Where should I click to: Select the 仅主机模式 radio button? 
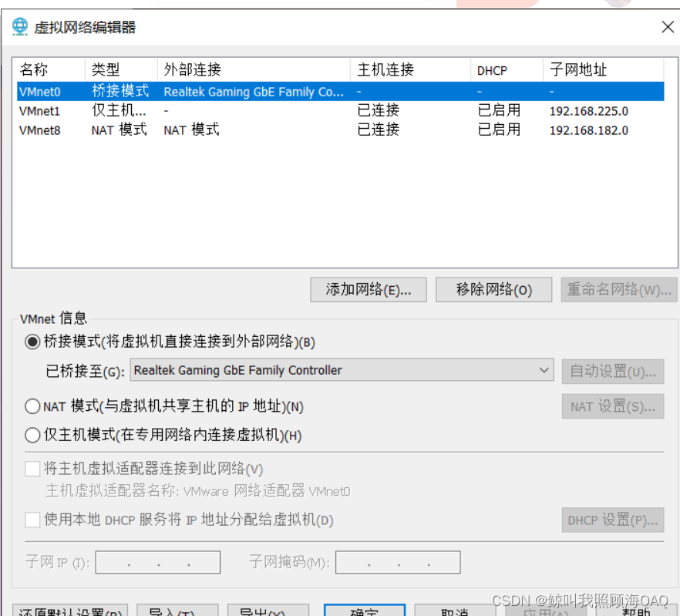(31, 435)
